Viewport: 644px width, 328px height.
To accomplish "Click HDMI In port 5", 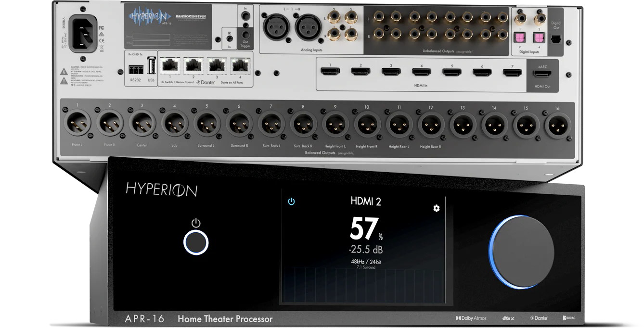I will [x=451, y=72].
